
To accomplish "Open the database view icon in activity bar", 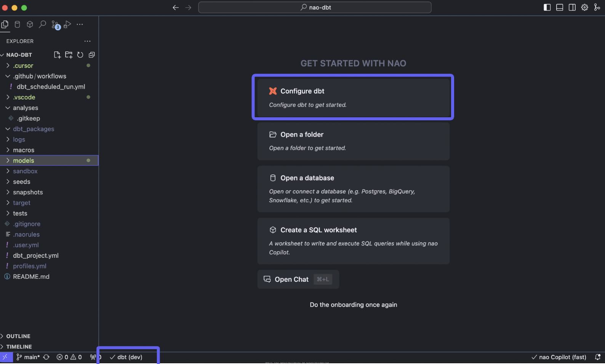I will 18,24.
